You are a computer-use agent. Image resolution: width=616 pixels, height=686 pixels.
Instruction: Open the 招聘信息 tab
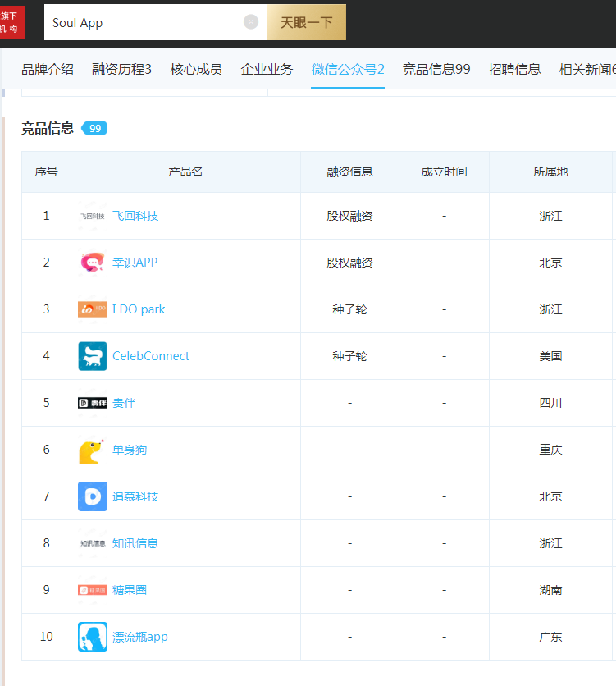(x=514, y=70)
